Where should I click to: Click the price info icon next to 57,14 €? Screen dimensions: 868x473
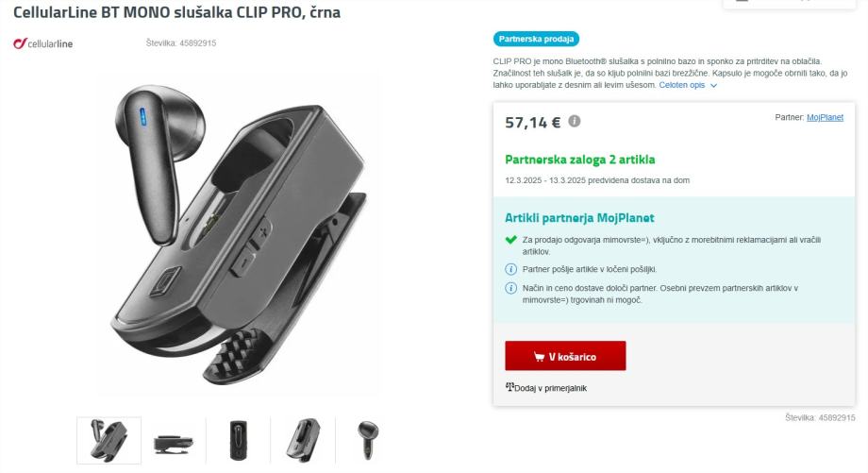click(x=575, y=121)
